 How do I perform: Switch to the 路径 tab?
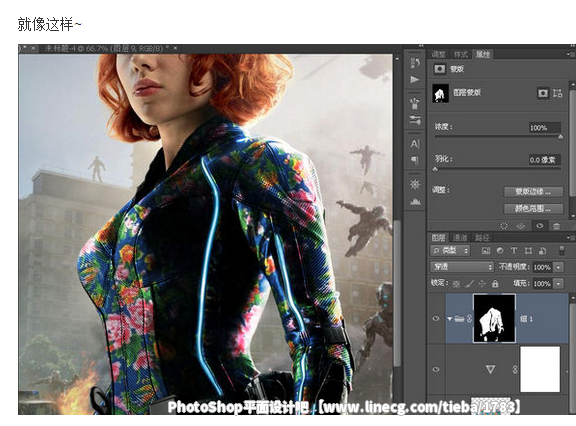[x=482, y=238]
